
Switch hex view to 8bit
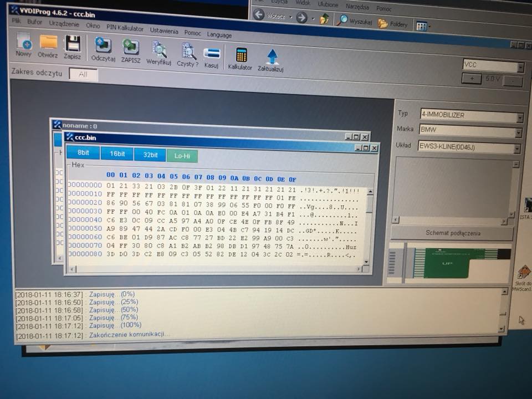point(83,153)
